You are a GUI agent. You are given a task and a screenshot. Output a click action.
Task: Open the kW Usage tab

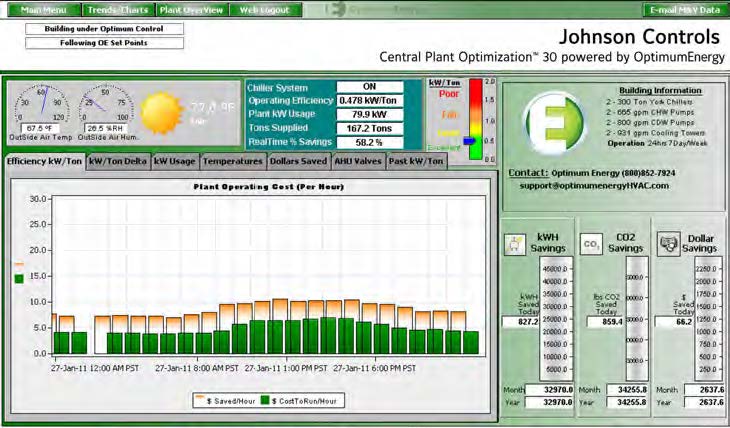click(175, 161)
